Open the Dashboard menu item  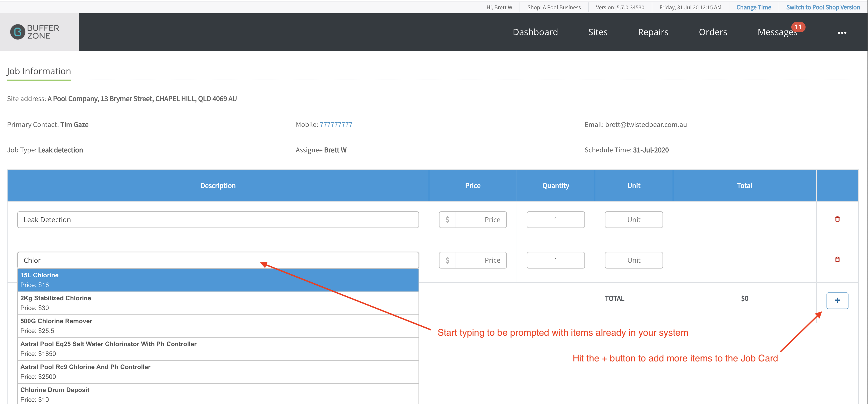pos(535,32)
